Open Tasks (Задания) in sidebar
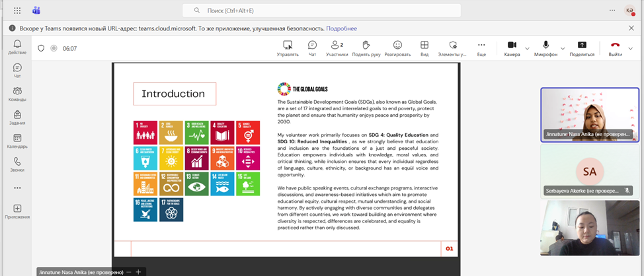644x276 pixels. click(17, 118)
